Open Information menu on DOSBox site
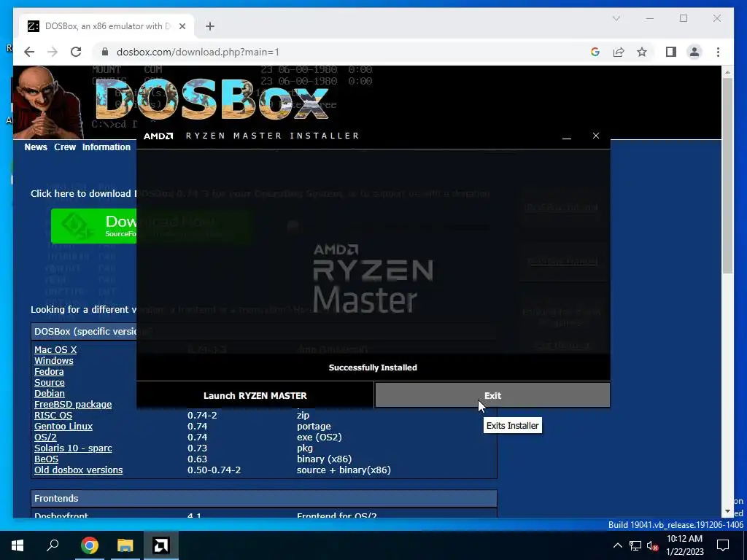The image size is (747, 560). (107, 147)
